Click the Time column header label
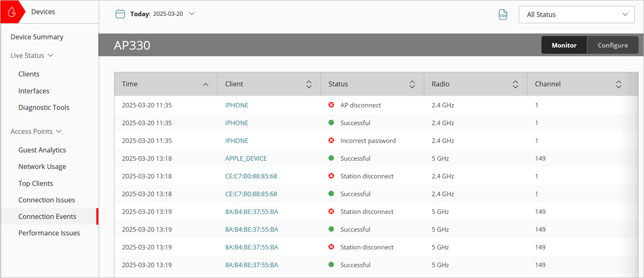 click(130, 84)
